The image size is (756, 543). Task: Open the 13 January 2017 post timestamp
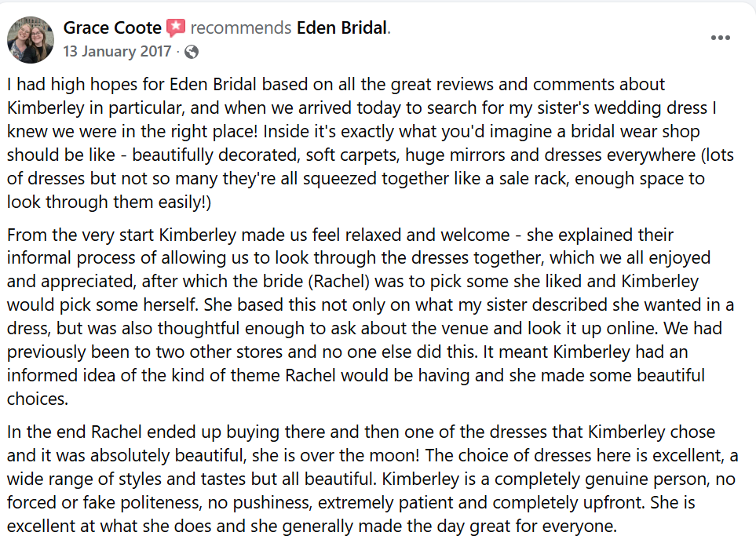click(x=117, y=51)
